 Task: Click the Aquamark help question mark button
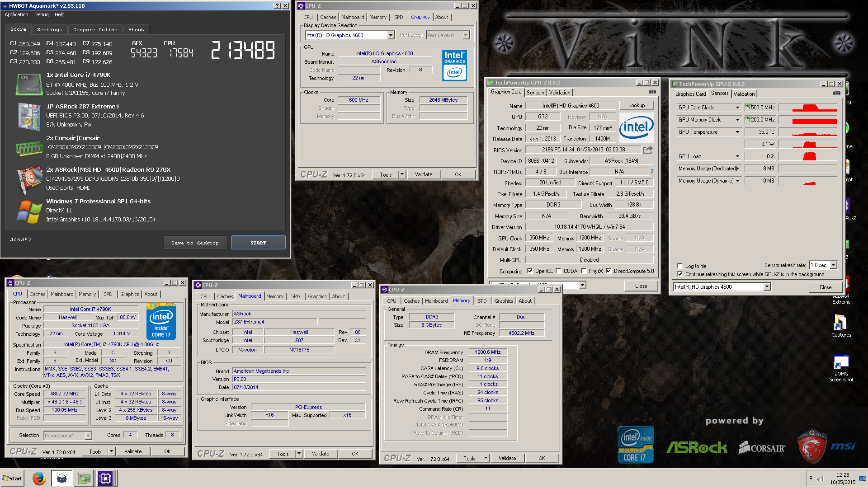pos(277,6)
